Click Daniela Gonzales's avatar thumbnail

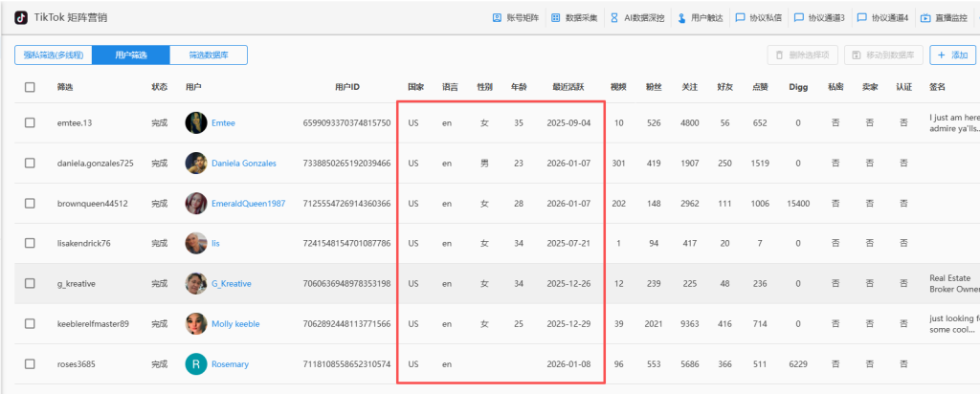[196, 163]
